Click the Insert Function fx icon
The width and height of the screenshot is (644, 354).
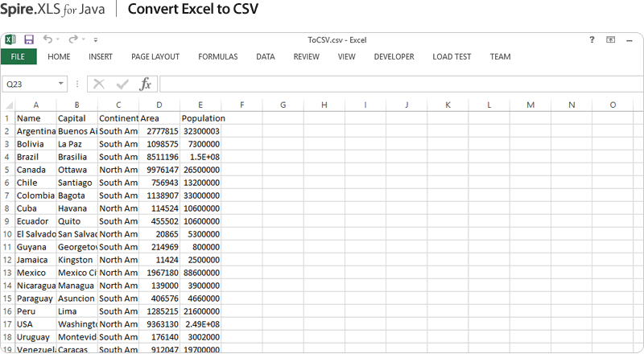click(145, 84)
